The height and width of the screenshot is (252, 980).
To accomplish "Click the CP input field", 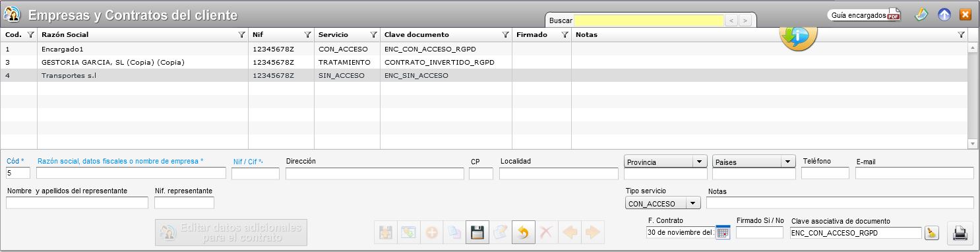I will 481,173.
